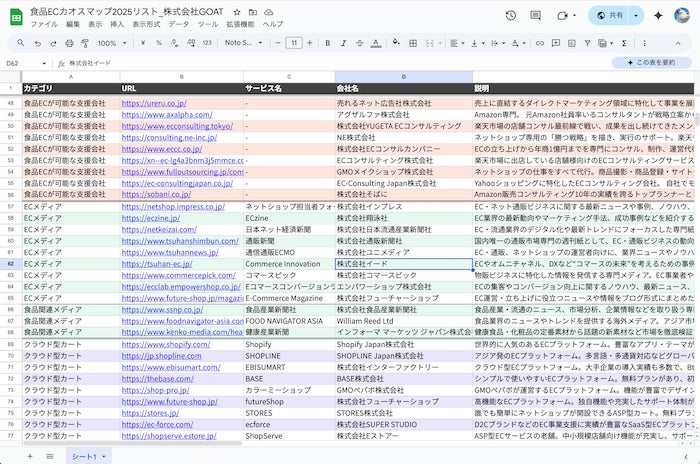
Task: Click the fill color bucket icon
Action: pos(396,43)
